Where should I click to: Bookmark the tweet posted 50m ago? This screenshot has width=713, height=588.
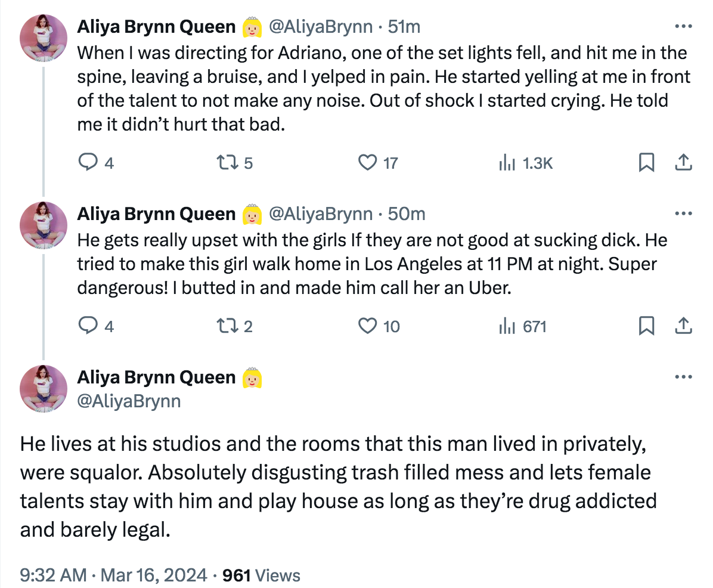click(x=646, y=326)
